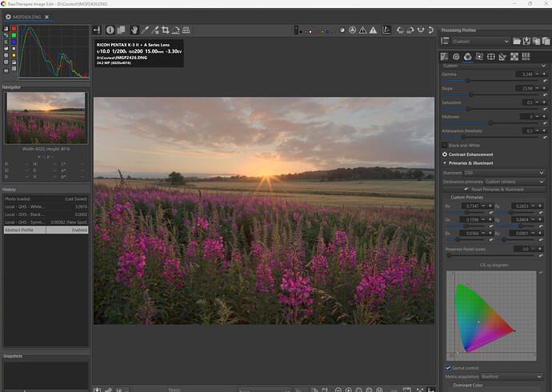Screen dimensions: 552x392
Task: Increase the Saturation value with plus button
Action: pos(542,102)
